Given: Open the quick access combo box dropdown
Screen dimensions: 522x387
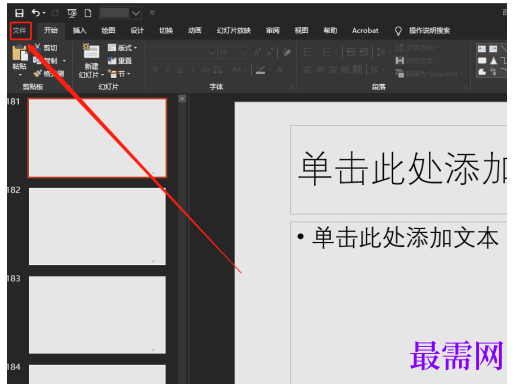Looking at the screenshot, I should coord(135,13).
